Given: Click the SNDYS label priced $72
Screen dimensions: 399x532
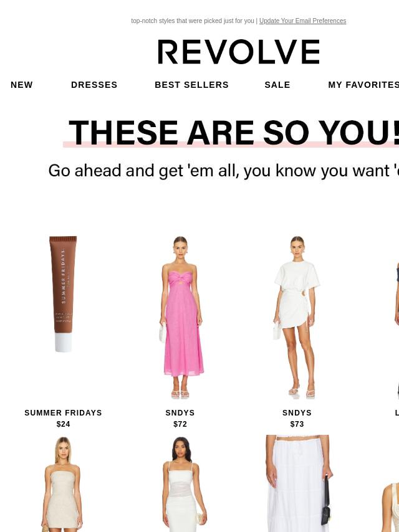Looking at the screenshot, I should 180,413.
